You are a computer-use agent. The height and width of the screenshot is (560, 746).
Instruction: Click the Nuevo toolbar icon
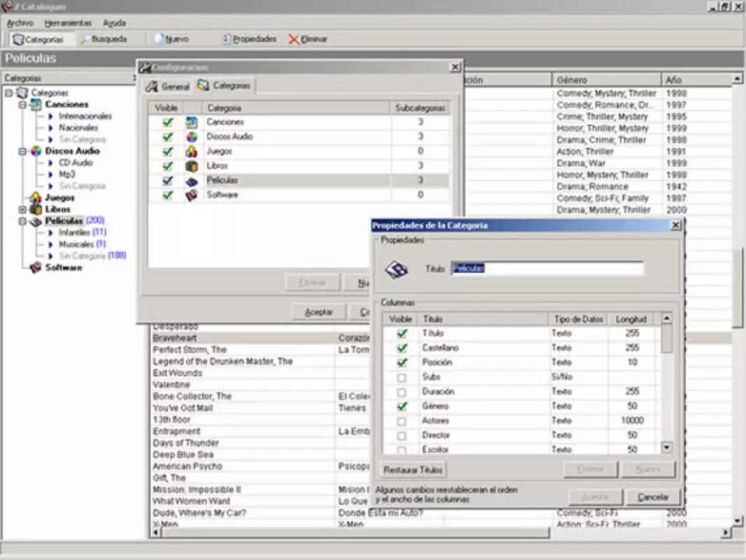(160, 39)
